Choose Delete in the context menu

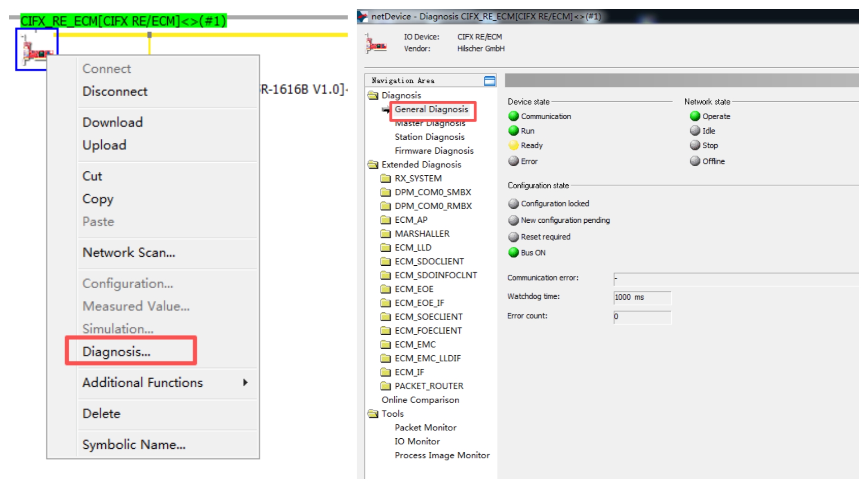tap(101, 413)
